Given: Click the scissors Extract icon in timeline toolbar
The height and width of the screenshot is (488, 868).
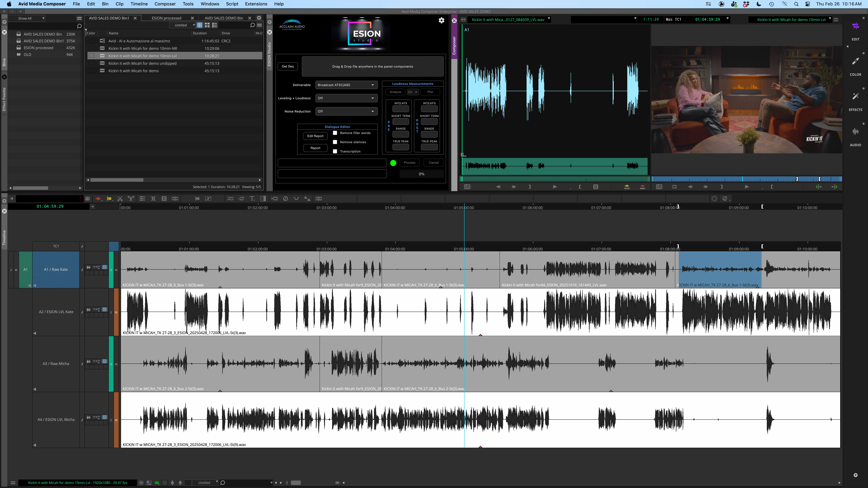Looking at the screenshot, I should point(120,199).
